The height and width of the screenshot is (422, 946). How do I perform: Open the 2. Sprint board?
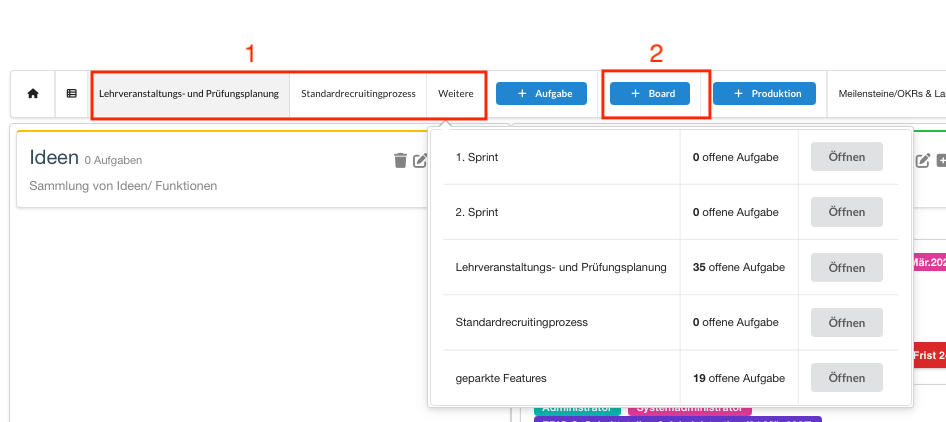(846, 212)
